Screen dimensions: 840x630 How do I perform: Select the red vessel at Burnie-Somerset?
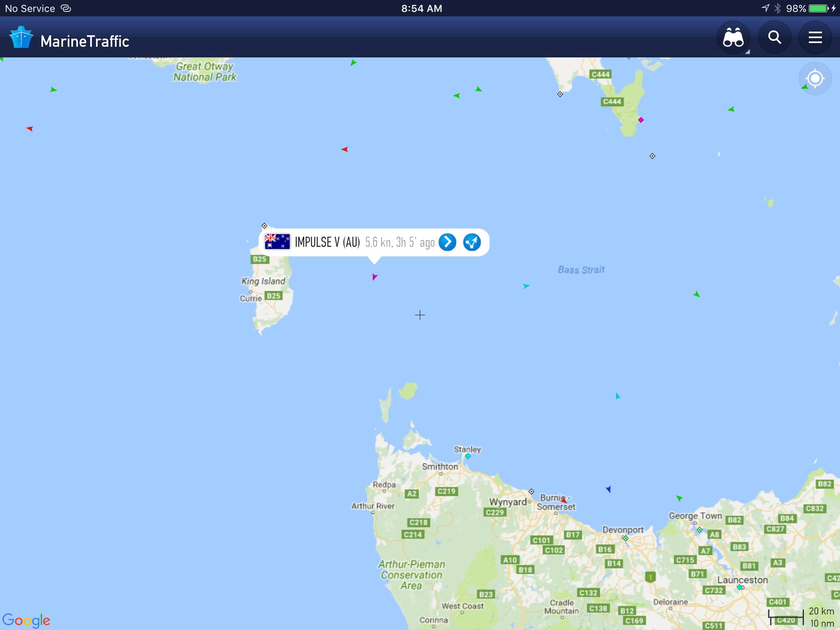[564, 500]
